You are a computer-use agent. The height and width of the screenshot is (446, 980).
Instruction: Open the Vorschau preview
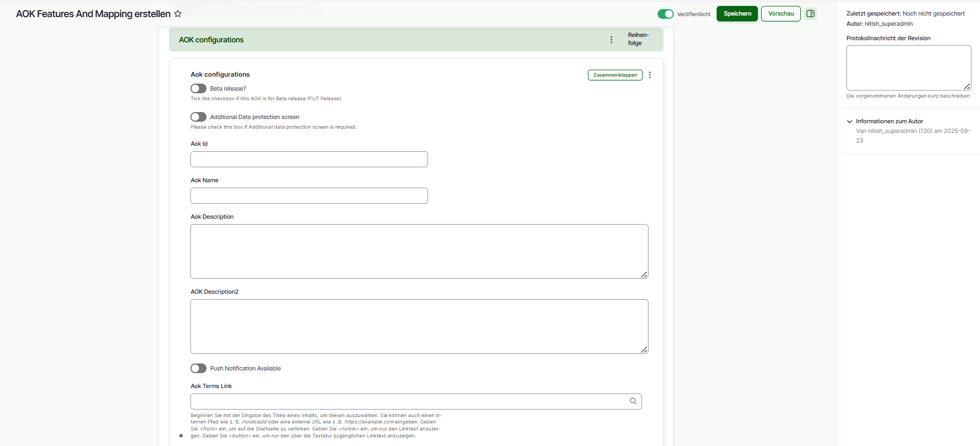coord(780,14)
